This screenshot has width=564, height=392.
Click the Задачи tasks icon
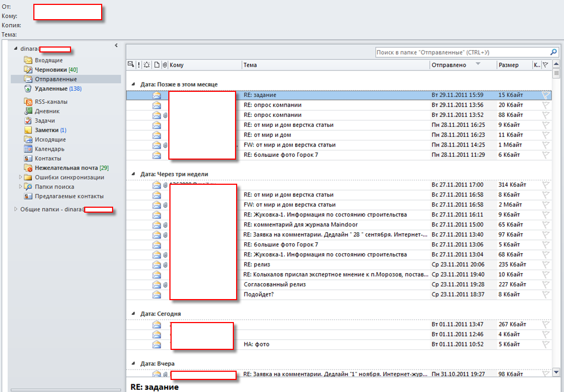click(28, 121)
